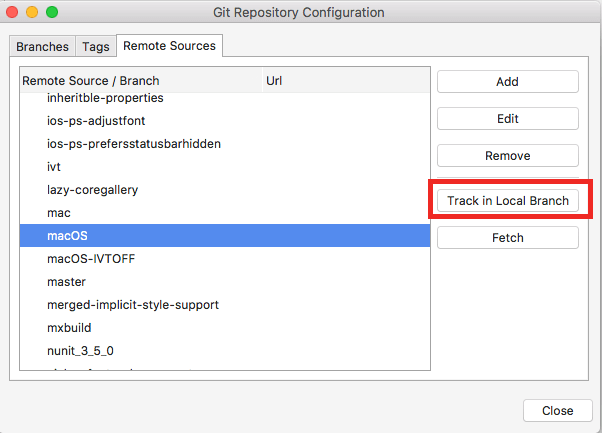Open the Tags tab
602x433 pixels.
tap(96, 46)
